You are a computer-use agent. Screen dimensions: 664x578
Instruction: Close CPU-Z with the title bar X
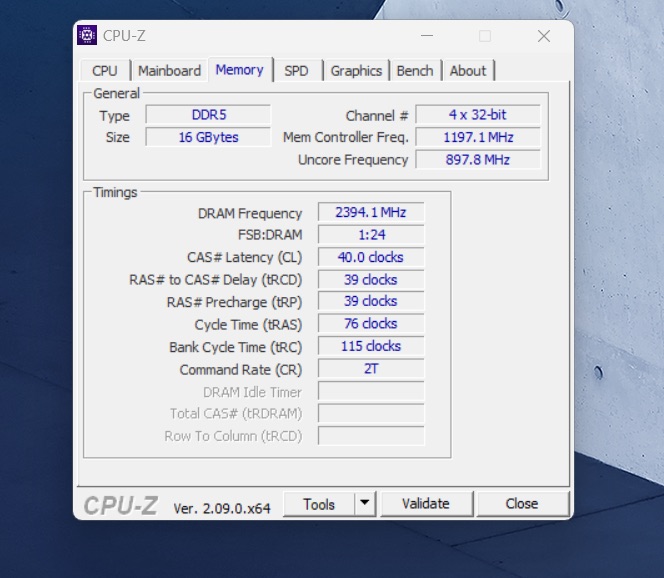(544, 36)
